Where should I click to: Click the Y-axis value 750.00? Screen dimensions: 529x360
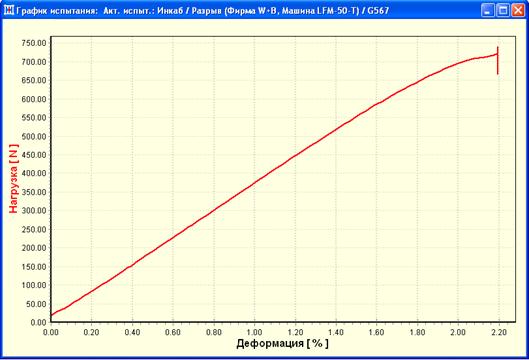point(34,43)
